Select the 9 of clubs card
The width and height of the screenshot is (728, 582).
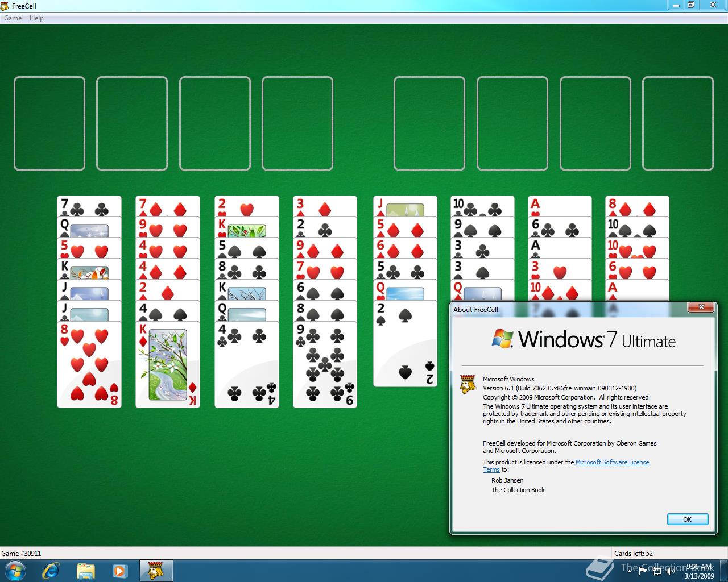pos(325,365)
